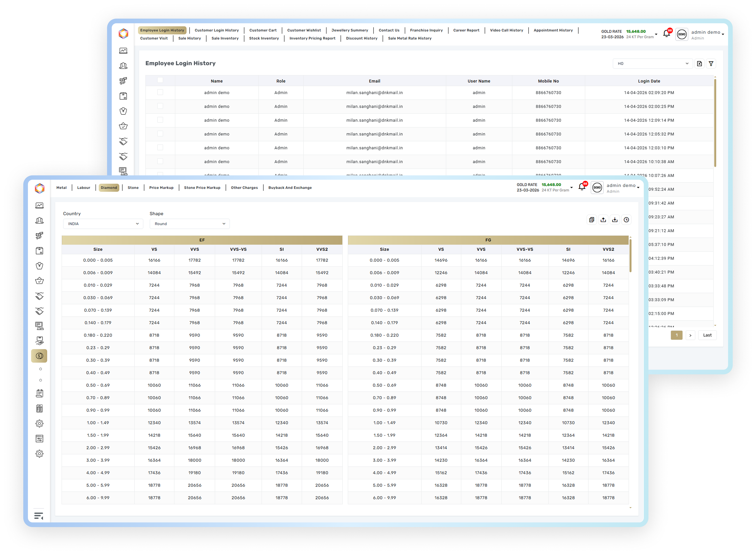The image size is (756, 555).
Task: Toggle the select-all checkbox in table header
Action: point(160,80)
